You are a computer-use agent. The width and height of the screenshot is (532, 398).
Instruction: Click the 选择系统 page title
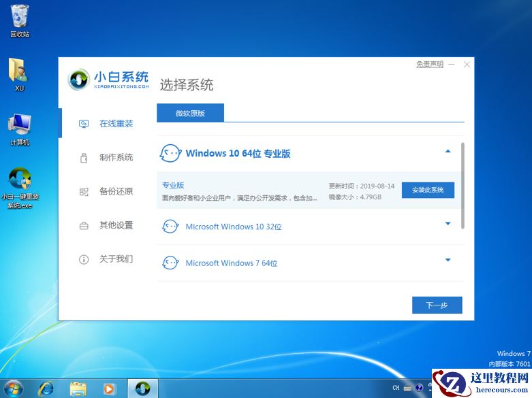coord(187,85)
